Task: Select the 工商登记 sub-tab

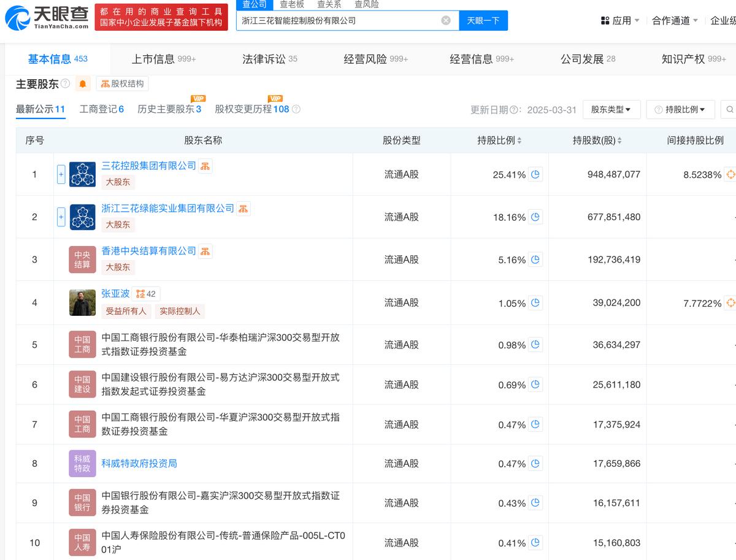Action: click(102, 109)
